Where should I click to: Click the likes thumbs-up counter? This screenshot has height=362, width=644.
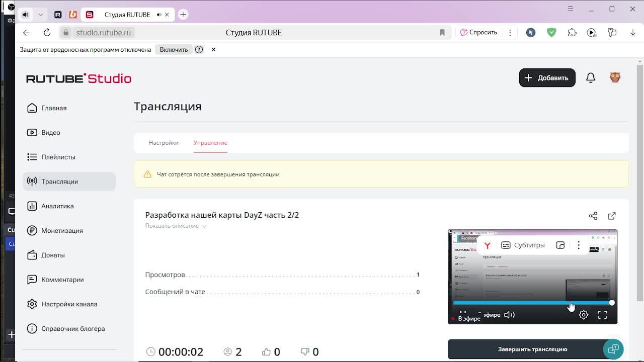[271, 352]
